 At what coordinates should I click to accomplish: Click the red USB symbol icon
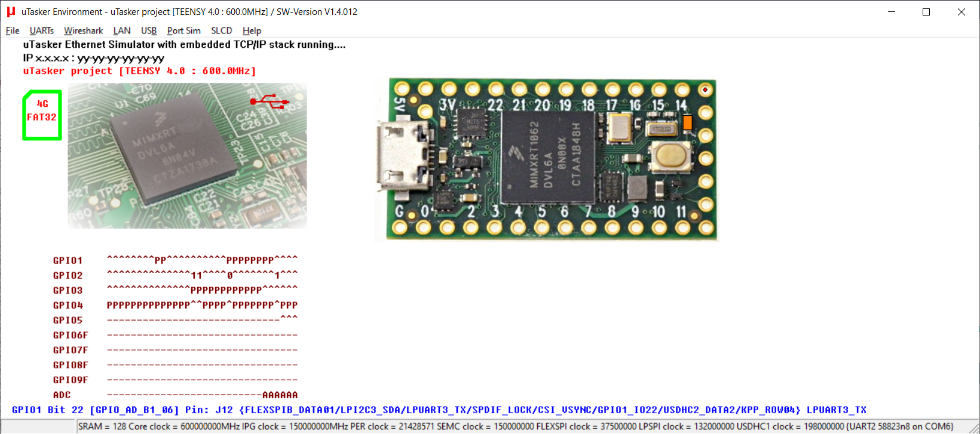269,101
